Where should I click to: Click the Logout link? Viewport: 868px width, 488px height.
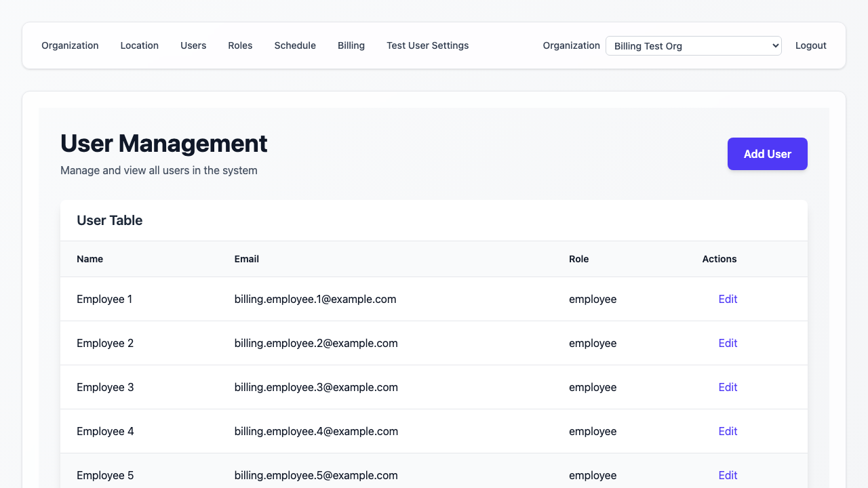click(x=811, y=45)
